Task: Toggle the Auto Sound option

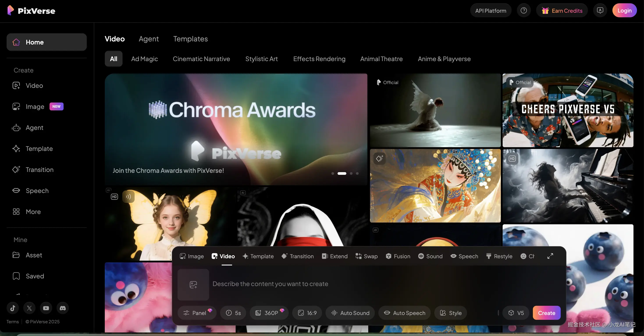Action: click(x=350, y=313)
